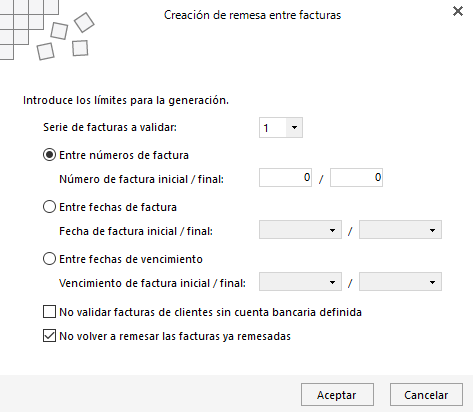This screenshot has width=473, height=412.
Task: Select the Entre números de factura option
Action: [49, 155]
